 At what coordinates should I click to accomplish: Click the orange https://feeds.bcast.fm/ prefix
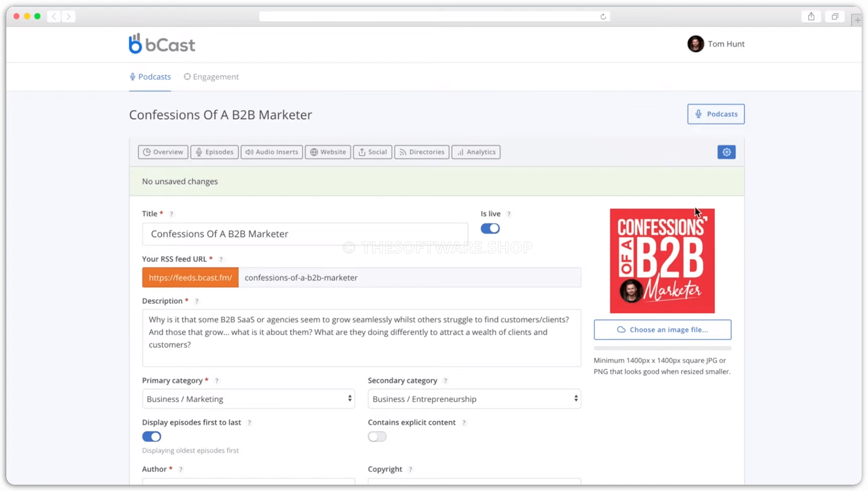(190, 278)
